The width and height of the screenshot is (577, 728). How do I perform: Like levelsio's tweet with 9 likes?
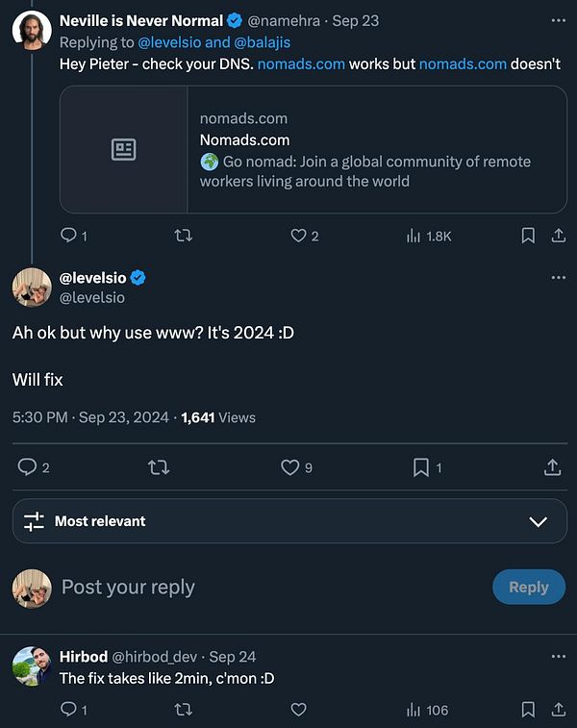[x=289, y=467]
